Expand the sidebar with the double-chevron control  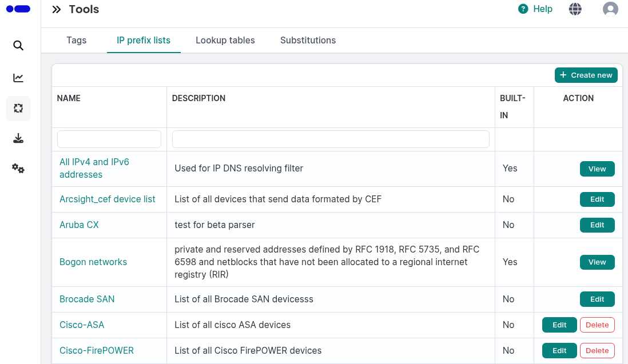coord(55,9)
